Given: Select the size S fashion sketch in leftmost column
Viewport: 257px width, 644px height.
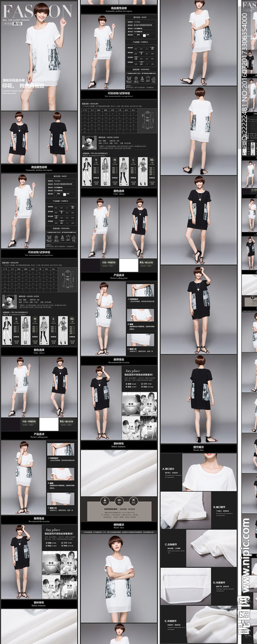Looking at the screenshot, I should click(x=8, y=331).
